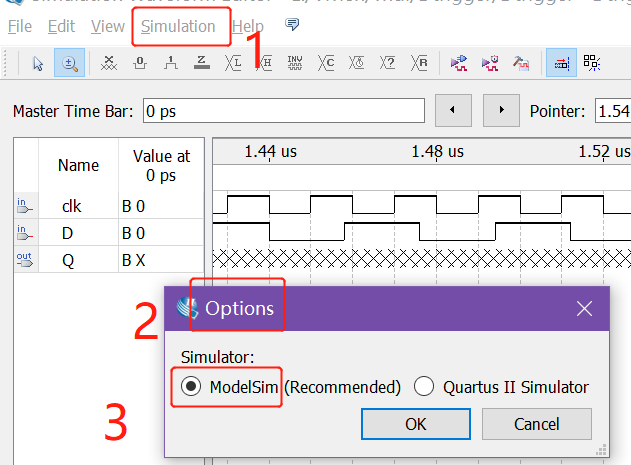
Task: Click the Pointer value field
Action: [613, 111]
